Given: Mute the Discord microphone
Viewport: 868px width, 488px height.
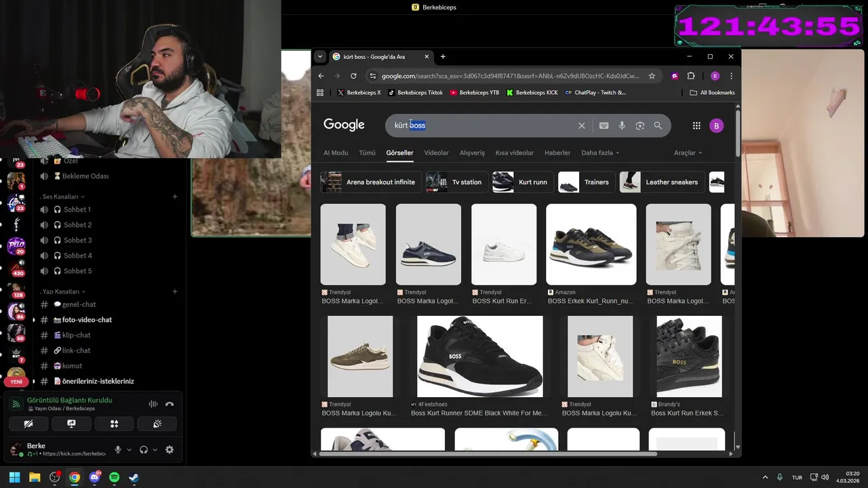Looking at the screenshot, I should [x=118, y=449].
